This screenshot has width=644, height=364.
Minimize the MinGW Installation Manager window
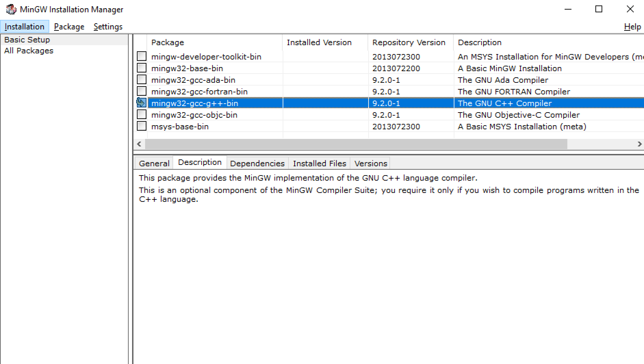coord(568,9)
